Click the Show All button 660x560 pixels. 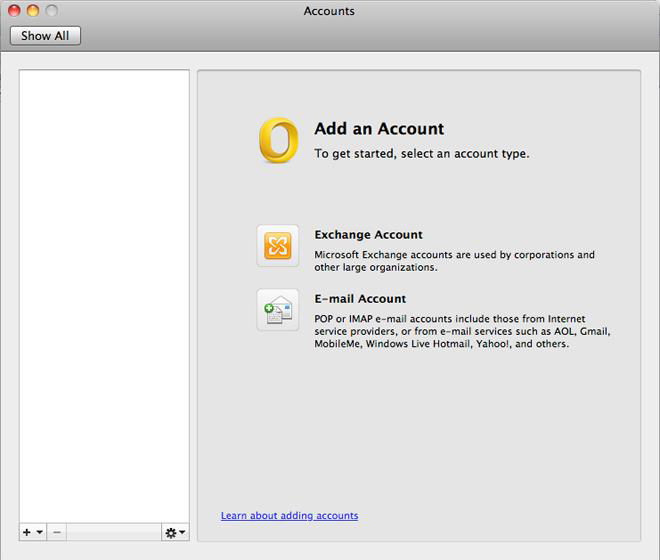click(x=45, y=36)
